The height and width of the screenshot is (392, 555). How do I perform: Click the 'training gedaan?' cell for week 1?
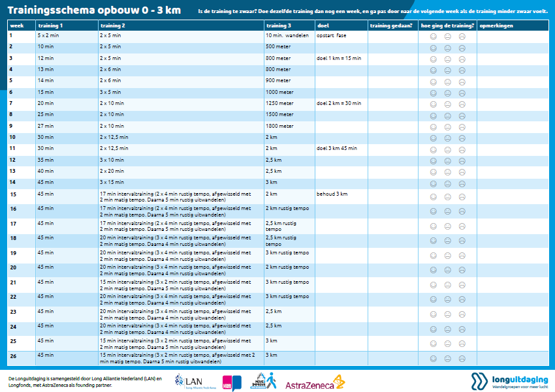pyautogui.click(x=392, y=37)
